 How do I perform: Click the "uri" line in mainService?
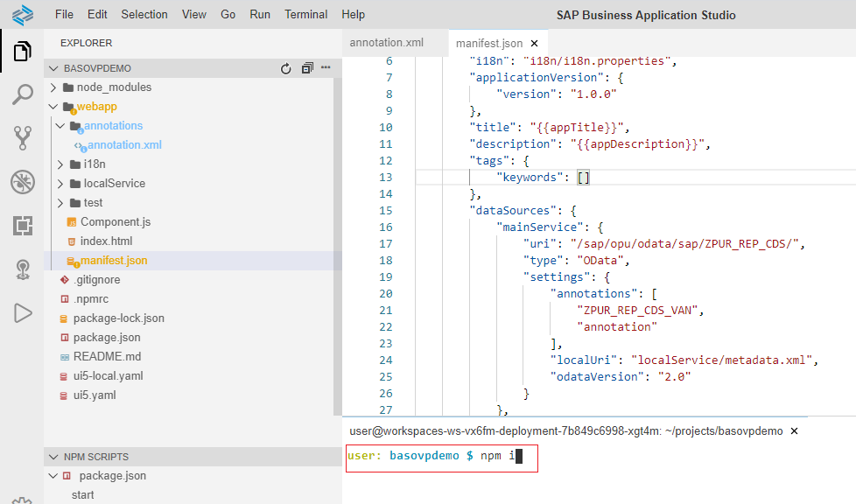tap(663, 243)
